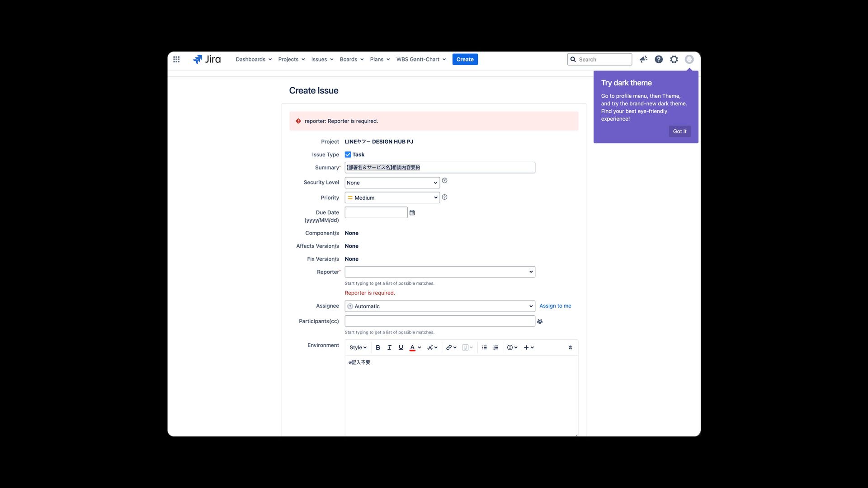
Task: Click the 'Create Issue' heading
Action: [x=314, y=90]
